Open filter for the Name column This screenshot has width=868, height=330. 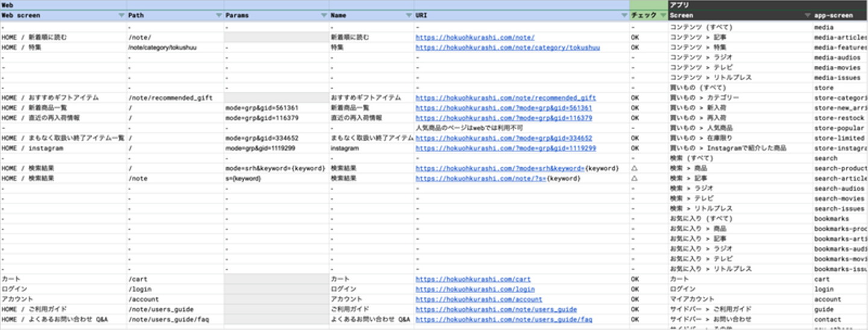(x=409, y=16)
